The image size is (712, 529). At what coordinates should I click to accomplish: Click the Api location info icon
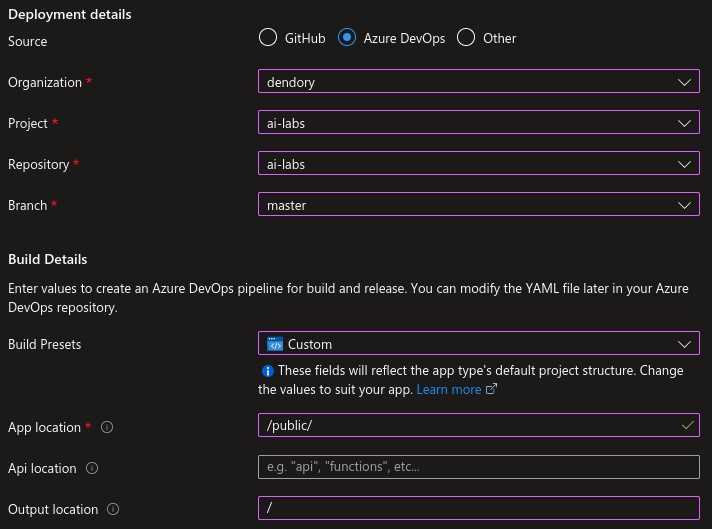tap(92, 468)
